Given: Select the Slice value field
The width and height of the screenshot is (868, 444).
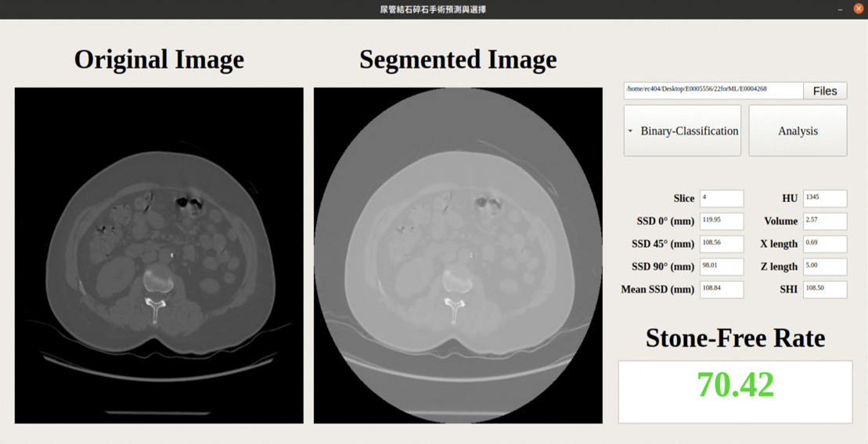Looking at the screenshot, I should pos(721,198).
